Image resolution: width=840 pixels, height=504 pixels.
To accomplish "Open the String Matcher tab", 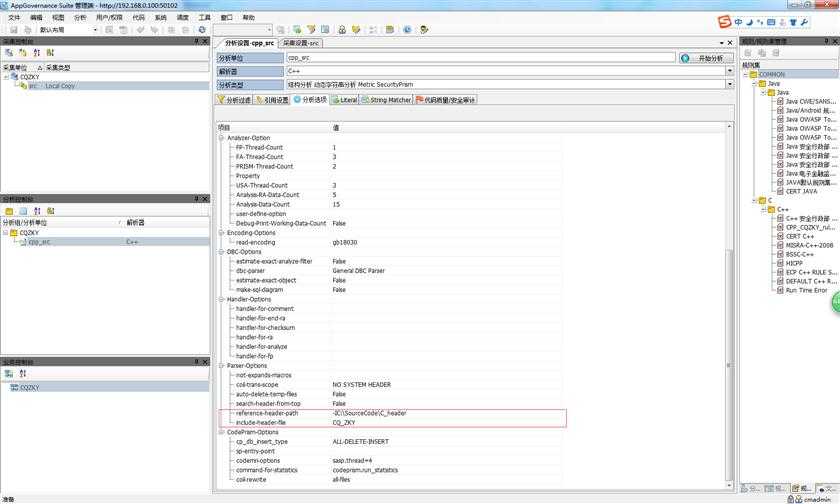I will (x=386, y=100).
